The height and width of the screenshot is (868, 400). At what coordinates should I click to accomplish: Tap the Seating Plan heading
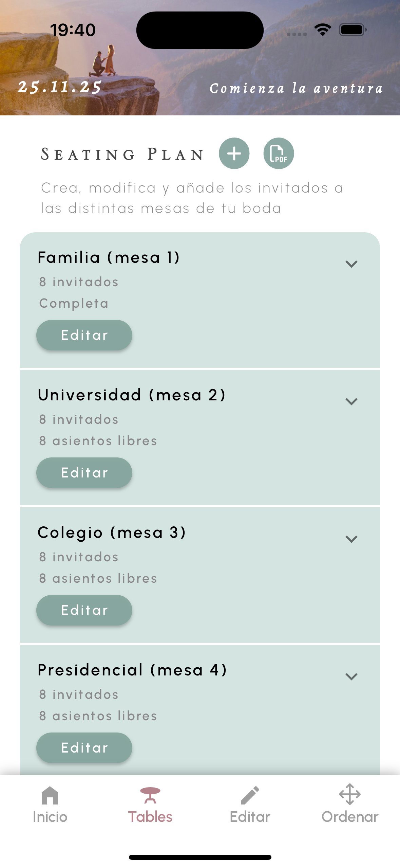(122, 155)
